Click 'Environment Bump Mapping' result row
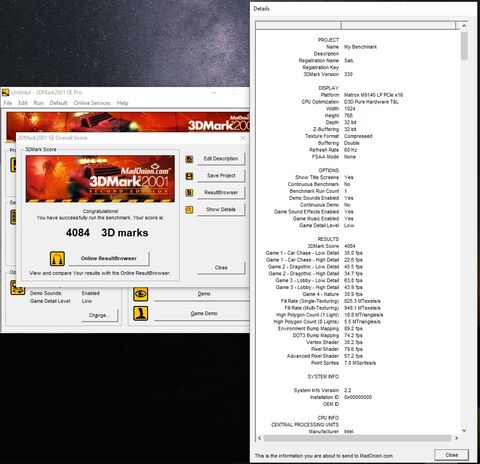The image size is (480, 464). coord(320,329)
